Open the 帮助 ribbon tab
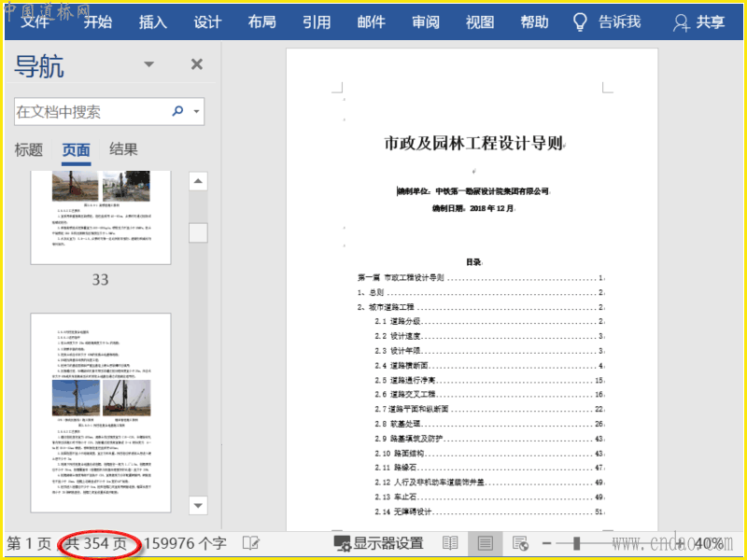Screen dimensions: 747x560 [x=534, y=21]
